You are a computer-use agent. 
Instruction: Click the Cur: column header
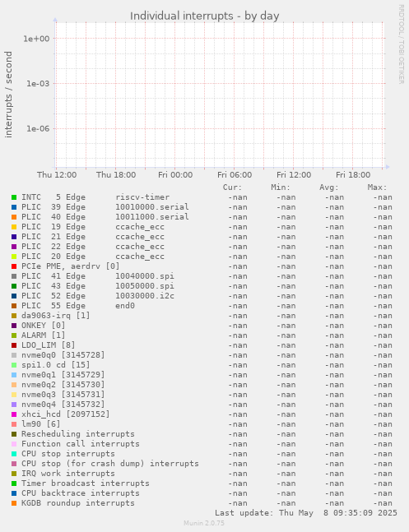(x=232, y=187)
